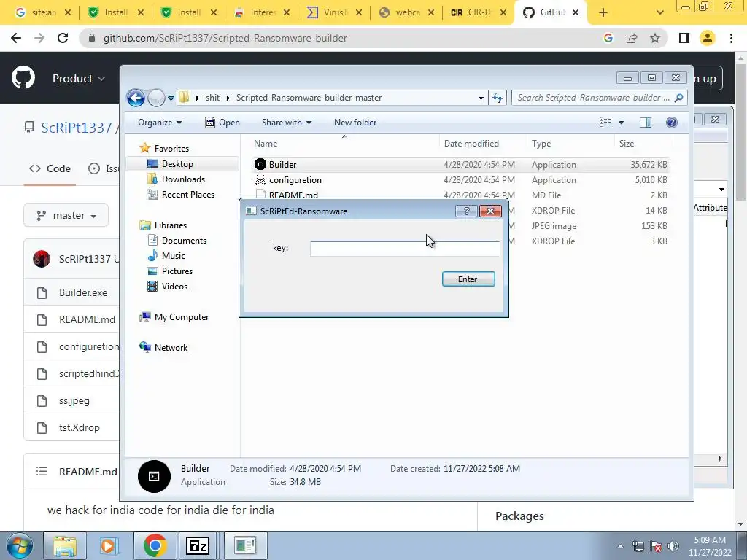Image resolution: width=747 pixels, height=560 pixels.
Task: Switch to the VirusTotal tab
Action: pos(333,12)
